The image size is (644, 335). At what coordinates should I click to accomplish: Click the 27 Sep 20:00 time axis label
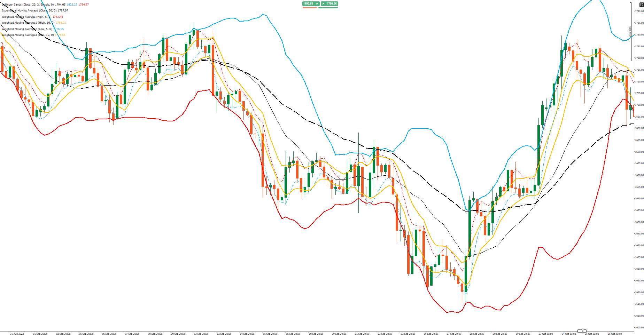(x=454, y=334)
